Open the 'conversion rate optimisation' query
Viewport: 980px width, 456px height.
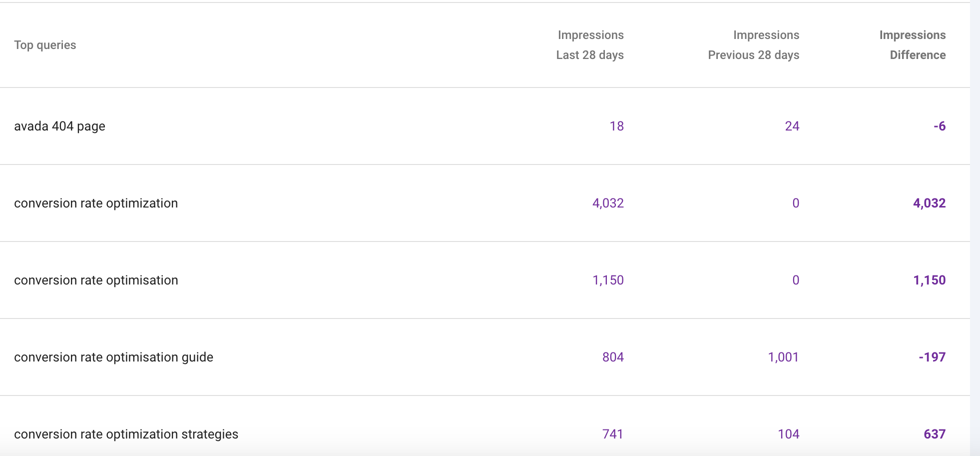click(96, 280)
